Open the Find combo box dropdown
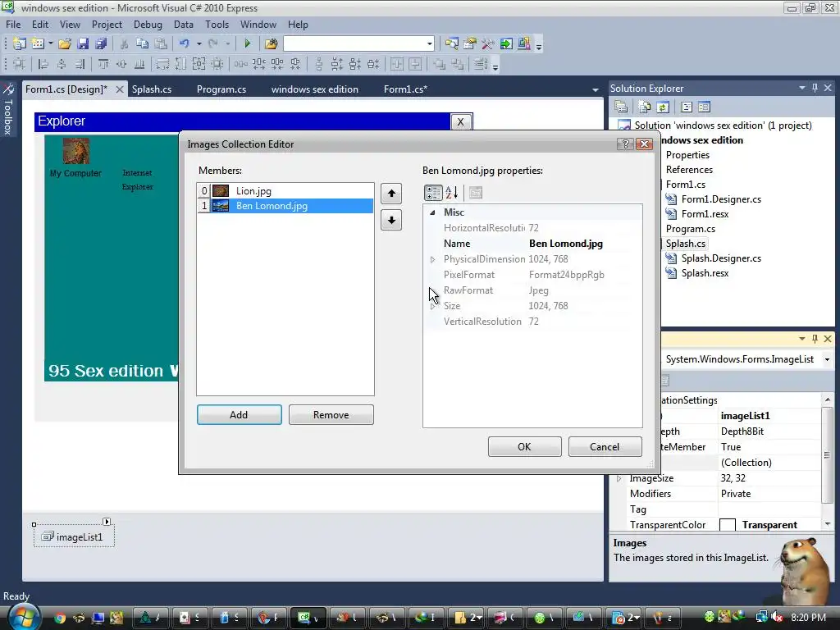The height and width of the screenshot is (630, 840). click(x=429, y=44)
